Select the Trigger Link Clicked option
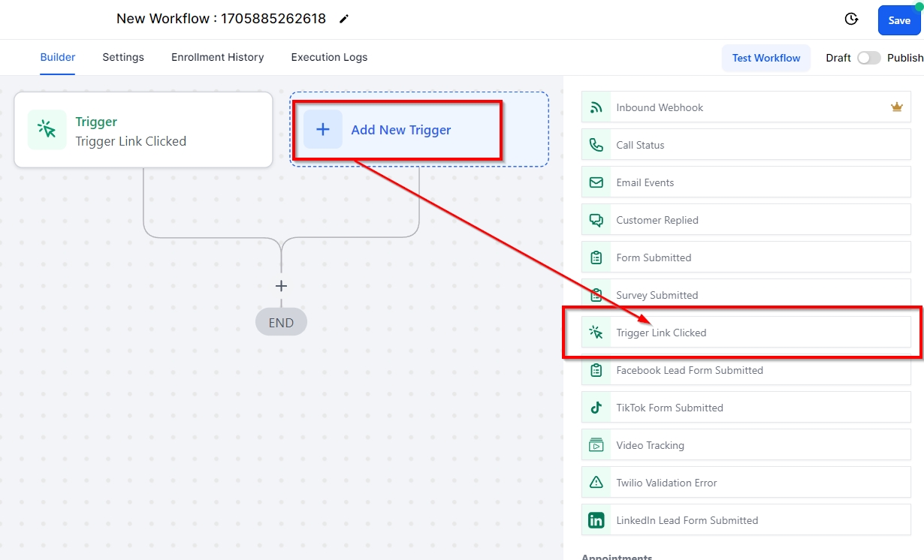The image size is (924, 560). tap(661, 333)
